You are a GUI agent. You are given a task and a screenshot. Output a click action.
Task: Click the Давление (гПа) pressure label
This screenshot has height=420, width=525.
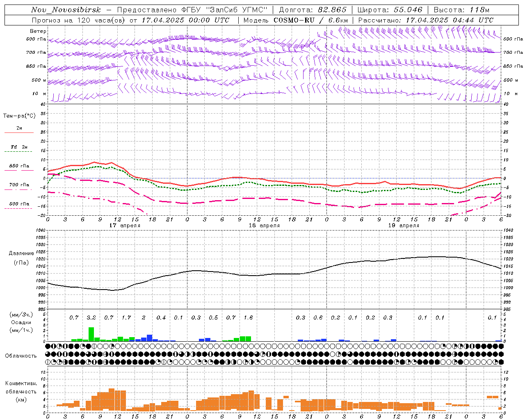click(x=21, y=258)
